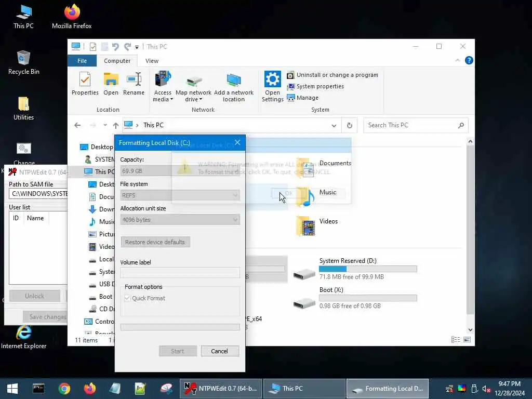Open command prompt from taskbar

(38, 389)
